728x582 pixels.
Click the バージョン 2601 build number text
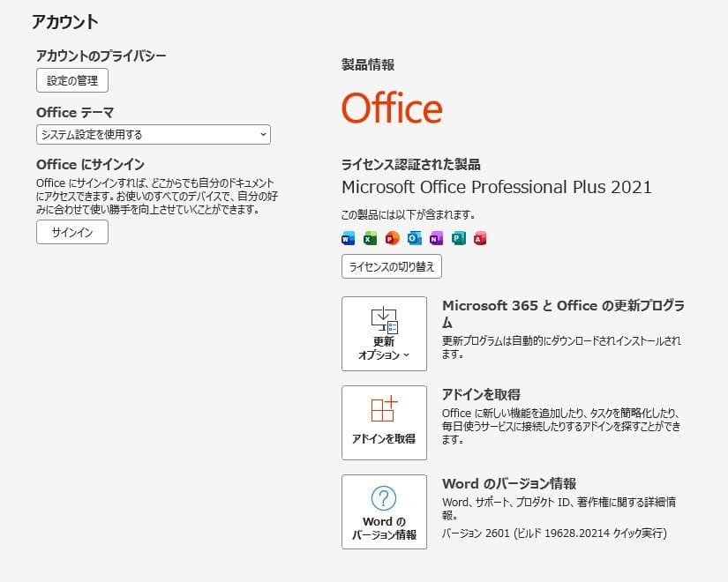pos(554,533)
